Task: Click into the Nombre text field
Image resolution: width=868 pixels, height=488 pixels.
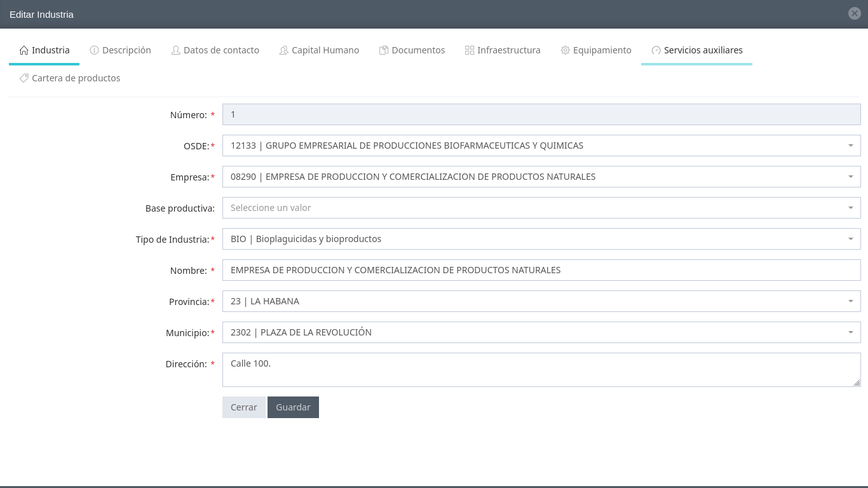Action: (541, 270)
